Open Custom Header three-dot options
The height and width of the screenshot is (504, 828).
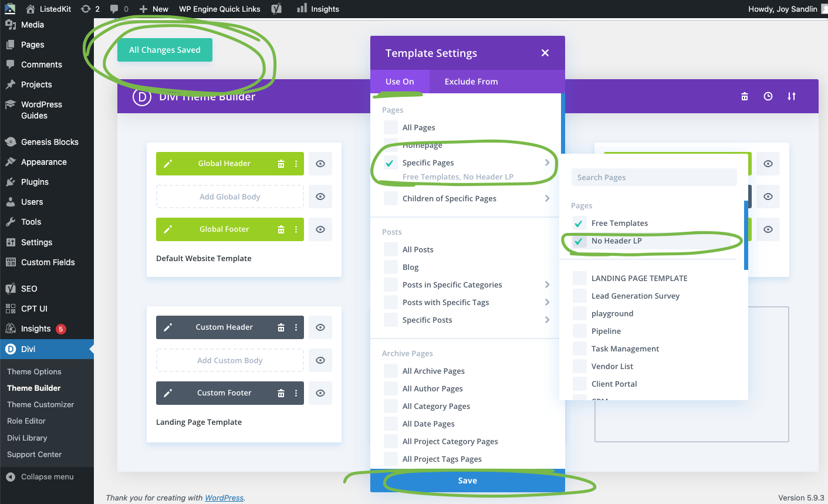296,327
